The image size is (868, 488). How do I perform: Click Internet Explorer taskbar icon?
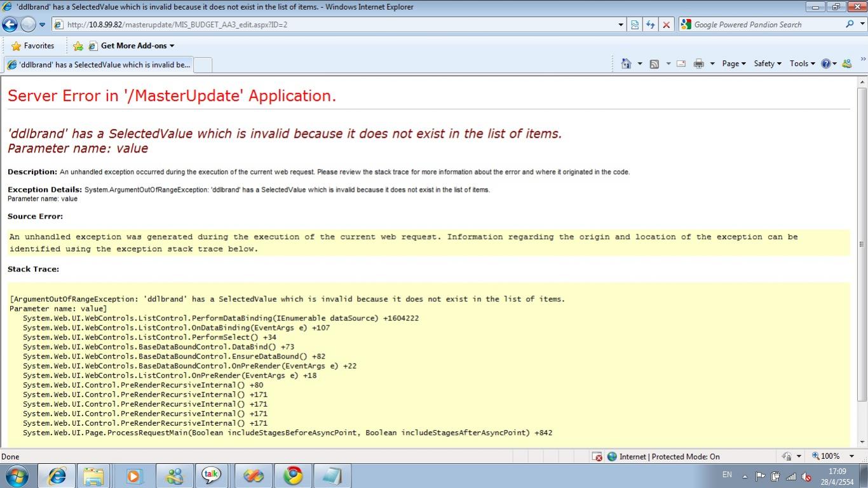[x=57, y=476]
